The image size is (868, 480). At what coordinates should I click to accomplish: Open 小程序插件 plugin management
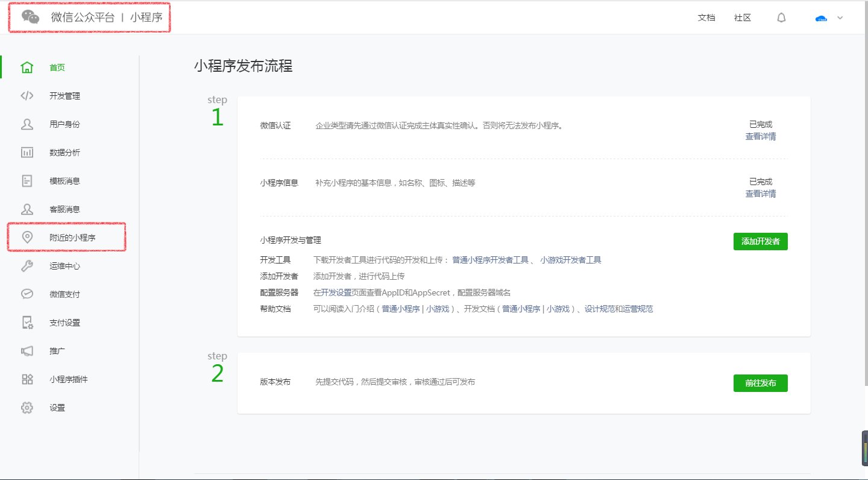click(x=63, y=379)
